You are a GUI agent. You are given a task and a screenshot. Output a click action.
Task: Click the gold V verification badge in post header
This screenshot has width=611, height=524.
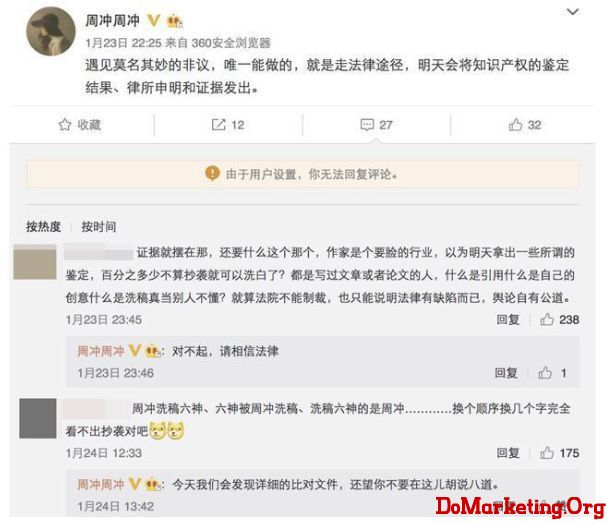(154, 20)
